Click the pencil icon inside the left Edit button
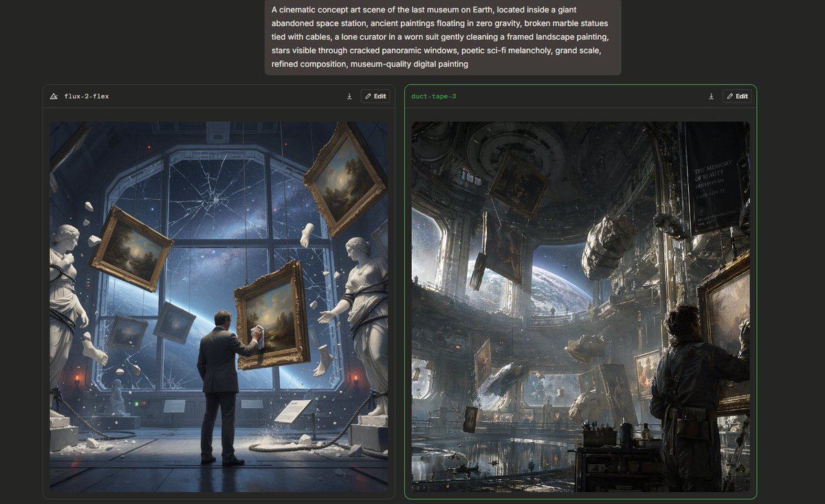The width and height of the screenshot is (825, 504). (368, 96)
